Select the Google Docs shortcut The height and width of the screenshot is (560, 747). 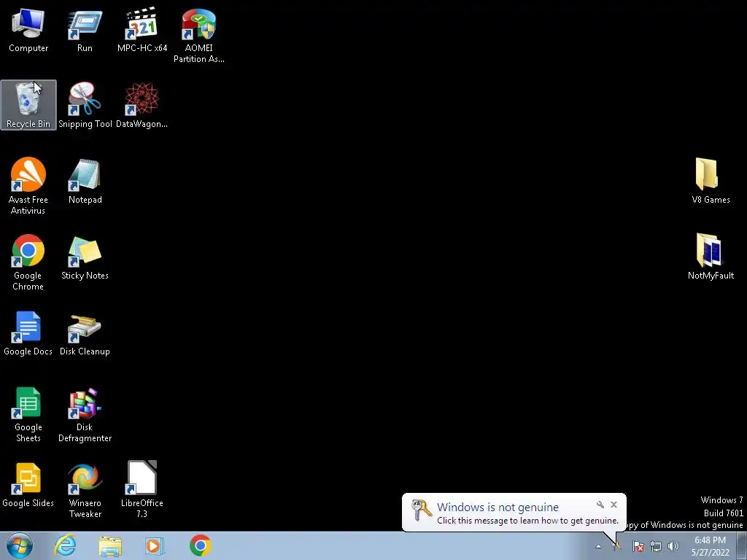28,333
